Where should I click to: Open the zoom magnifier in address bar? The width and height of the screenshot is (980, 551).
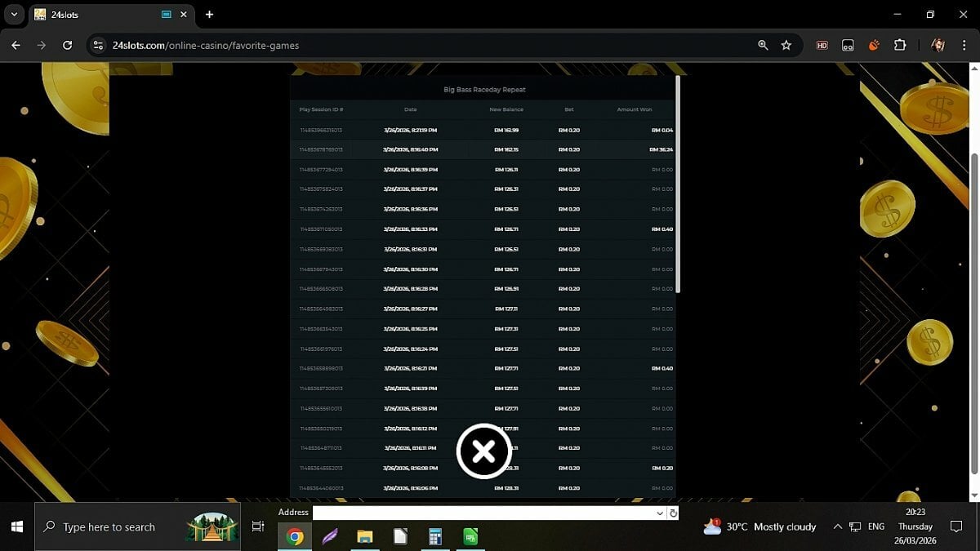tap(763, 46)
